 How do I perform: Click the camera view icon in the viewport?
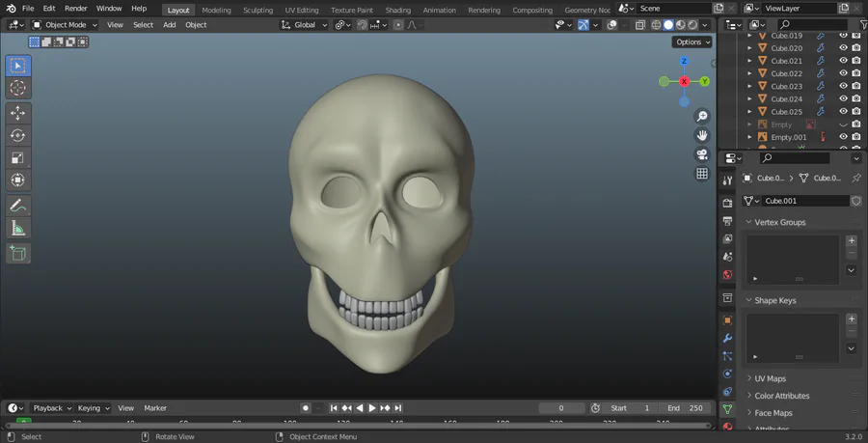click(702, 154)
